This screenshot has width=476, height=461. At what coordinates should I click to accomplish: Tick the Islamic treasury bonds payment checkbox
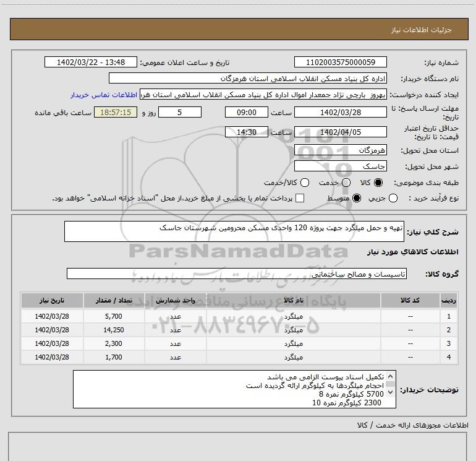click(x=300, y=198)
